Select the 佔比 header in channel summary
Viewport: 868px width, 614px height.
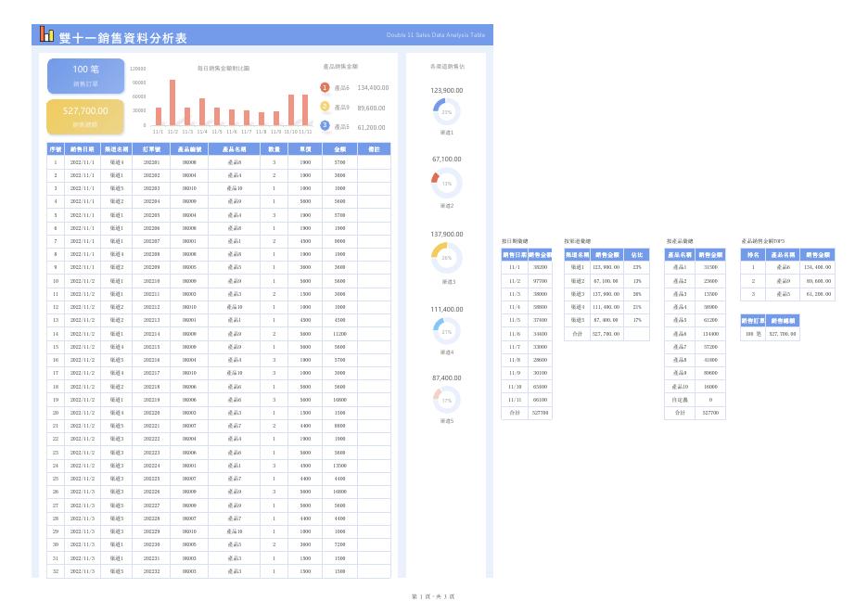pyautogui.click(x=637, y=255)
